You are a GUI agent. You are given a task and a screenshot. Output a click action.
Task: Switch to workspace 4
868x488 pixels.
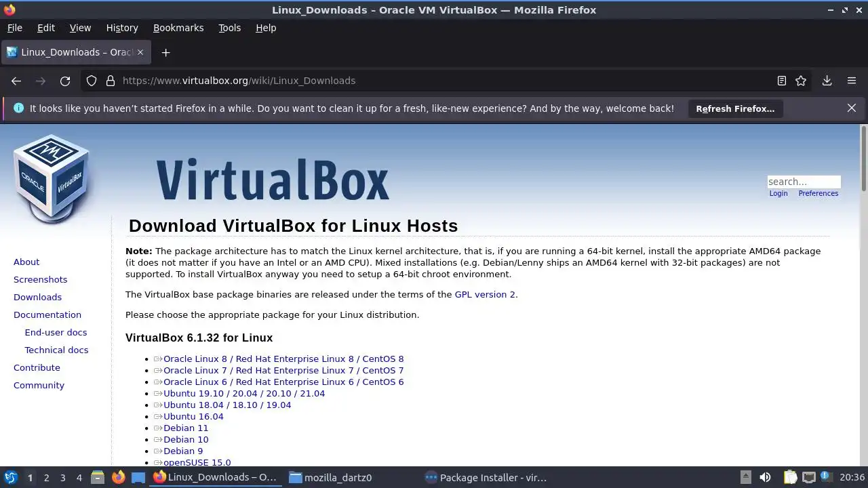(79, 478)
